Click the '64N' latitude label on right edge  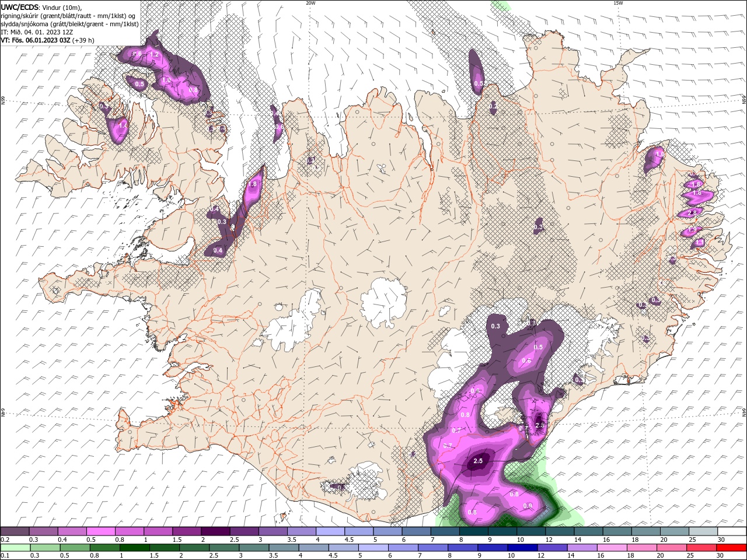click(x=743, y=412)
